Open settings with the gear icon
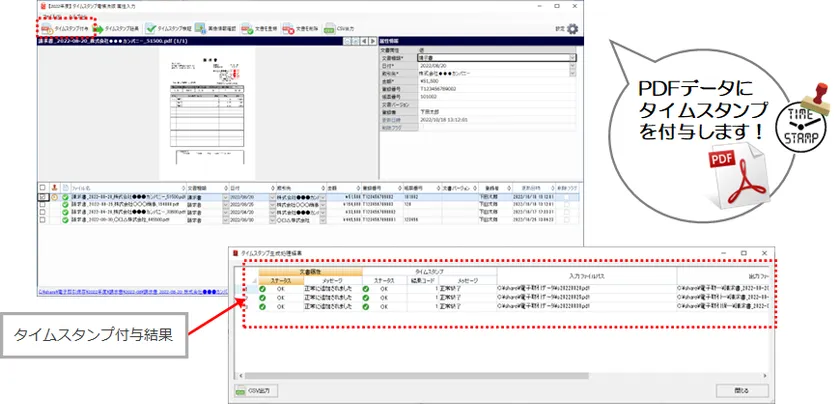 (572, 29)
